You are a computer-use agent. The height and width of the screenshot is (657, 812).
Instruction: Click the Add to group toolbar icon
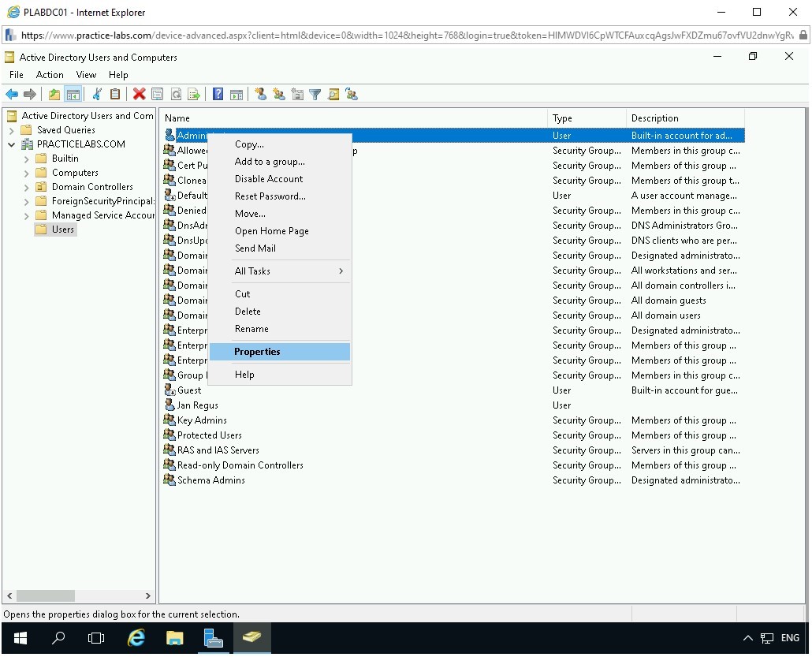(352, 95)
